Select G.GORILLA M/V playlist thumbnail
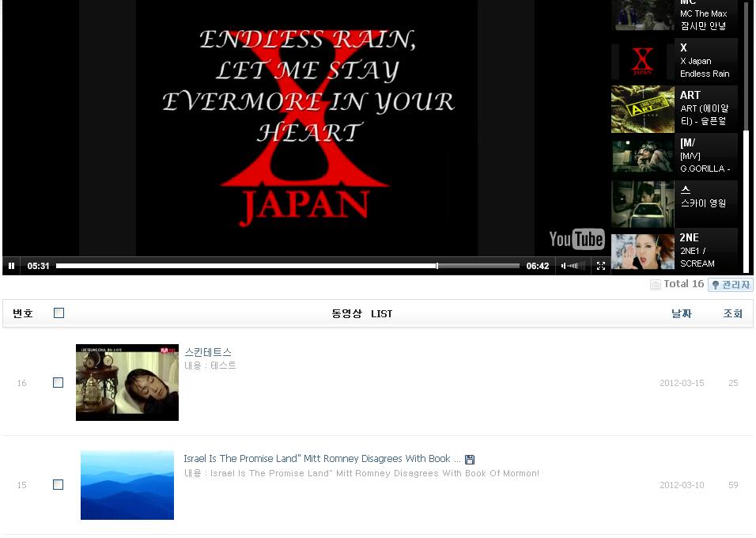This screenshot has height=538, width=756. point(643,157)
